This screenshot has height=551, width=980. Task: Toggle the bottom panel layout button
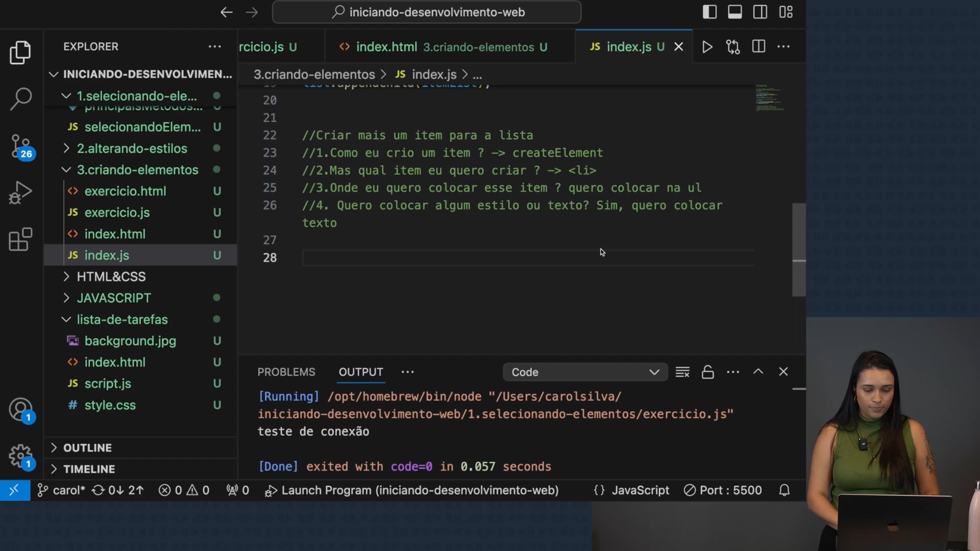[x=735, y=12]
